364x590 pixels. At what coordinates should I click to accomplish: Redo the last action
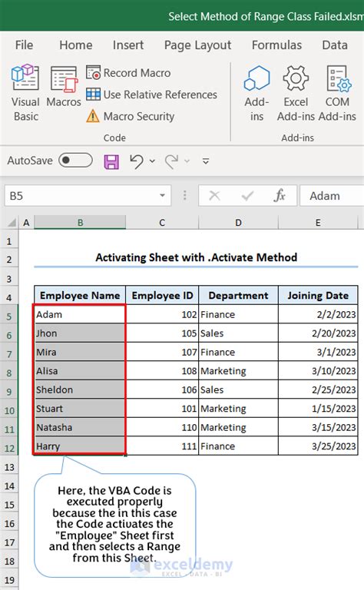click(171, 161)
